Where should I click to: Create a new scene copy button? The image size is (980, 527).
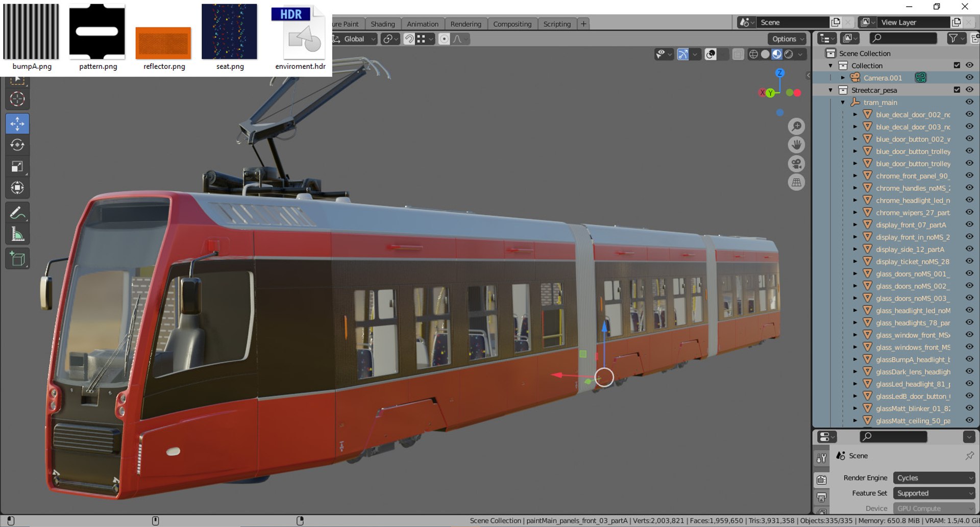click(x=836, y=22)
